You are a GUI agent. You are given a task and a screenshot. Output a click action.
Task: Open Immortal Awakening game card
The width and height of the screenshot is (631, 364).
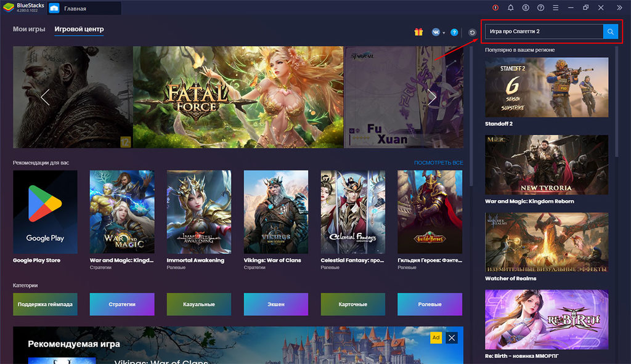pyautogui.click(x=199, y=212)
